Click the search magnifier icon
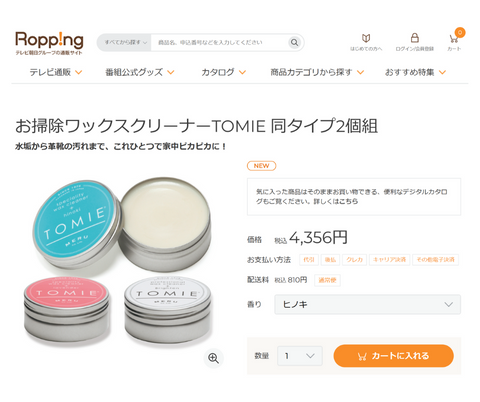Screen dimensions: 480x402 pos(294,42)
